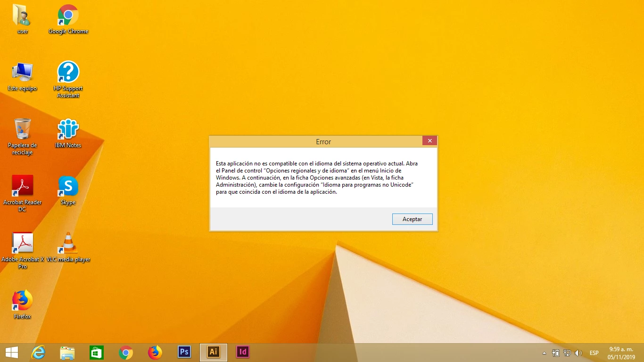Open Windows Store from taskbar
Screen dimensions: 644x362
[97, 352]
